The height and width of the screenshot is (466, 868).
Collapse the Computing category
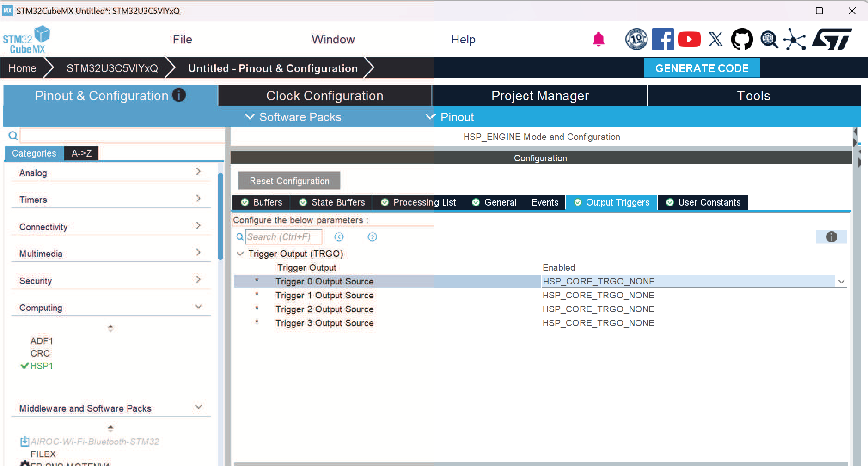(199, 306)
